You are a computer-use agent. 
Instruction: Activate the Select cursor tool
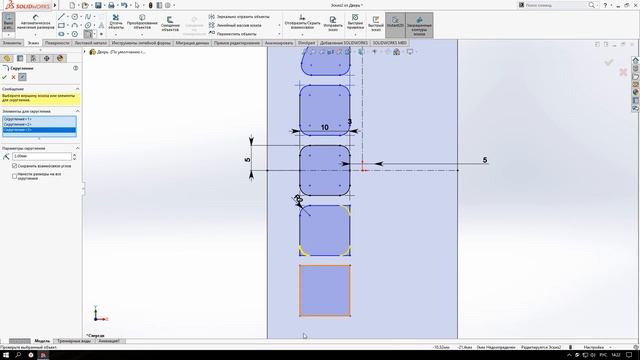(137, 5)
